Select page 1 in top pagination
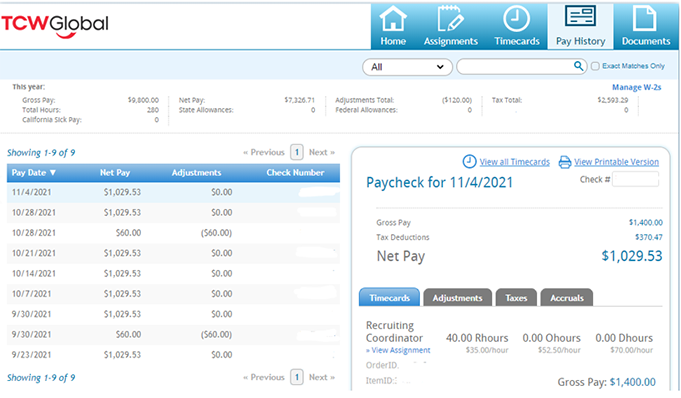 coord(297,153)
